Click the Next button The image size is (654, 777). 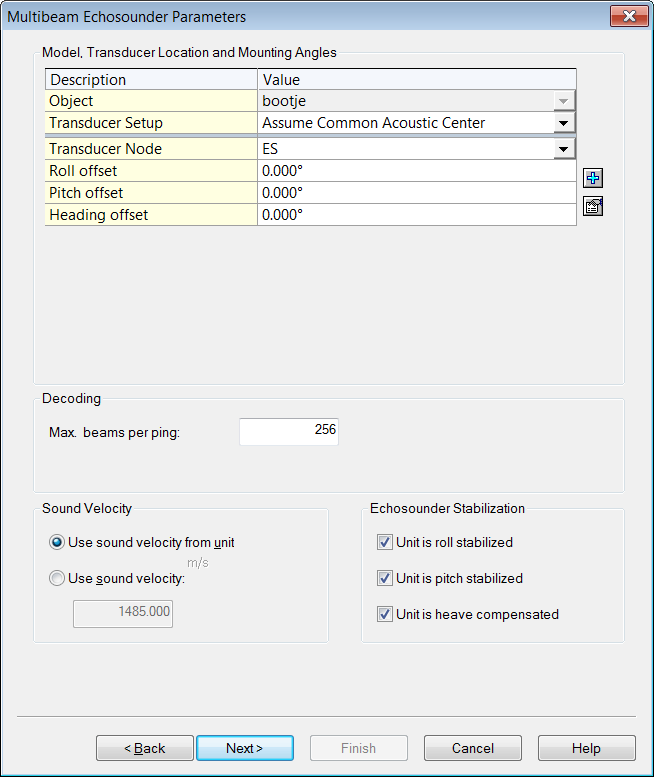click(245, 748)
